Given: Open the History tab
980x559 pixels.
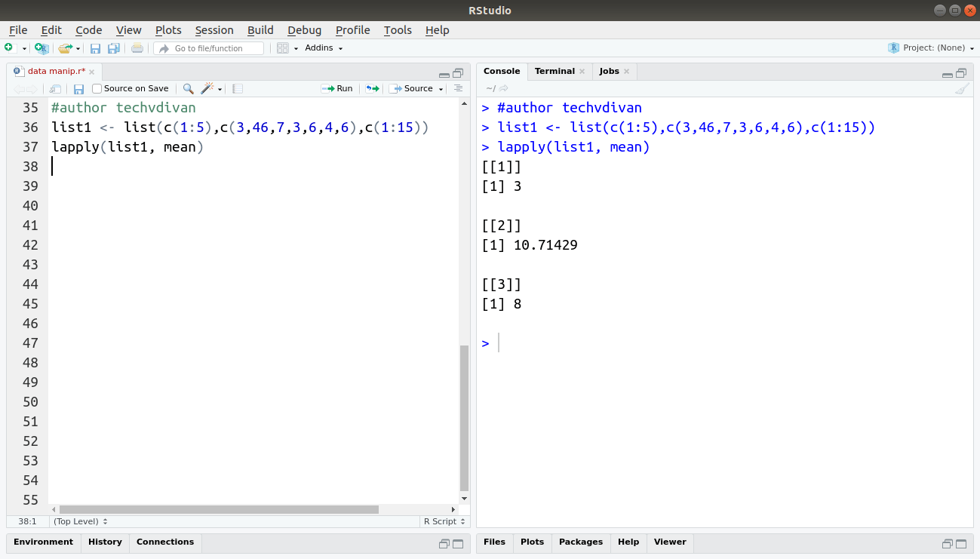Looking at the screenshot, I should pos(105,542).
